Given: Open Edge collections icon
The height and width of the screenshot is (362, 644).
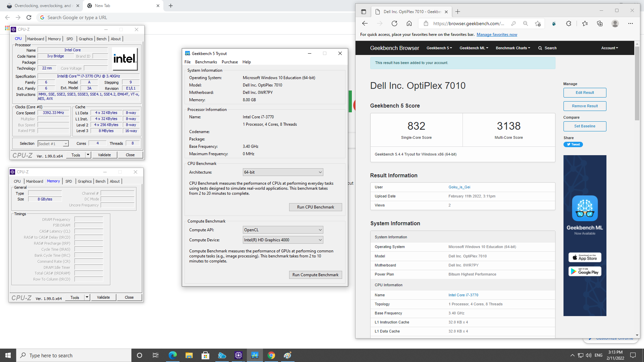Looking at the screenshot, I should click(600, 23).
